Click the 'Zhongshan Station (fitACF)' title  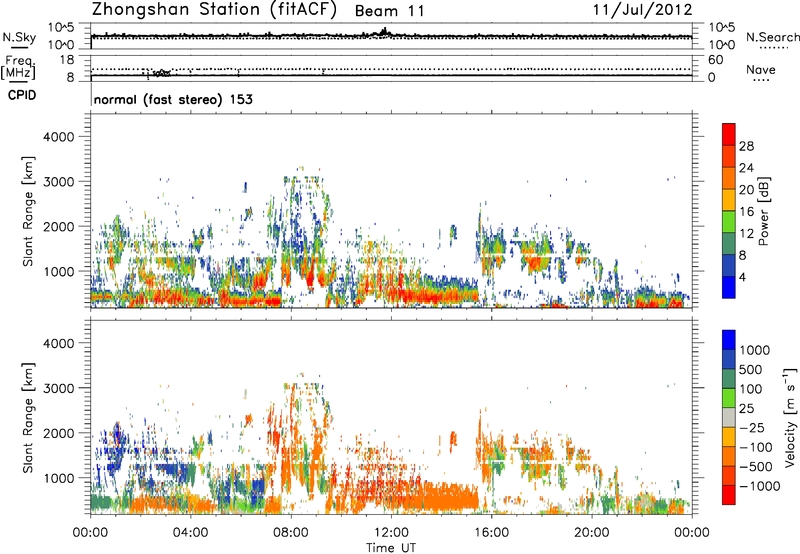click(214, 10)
